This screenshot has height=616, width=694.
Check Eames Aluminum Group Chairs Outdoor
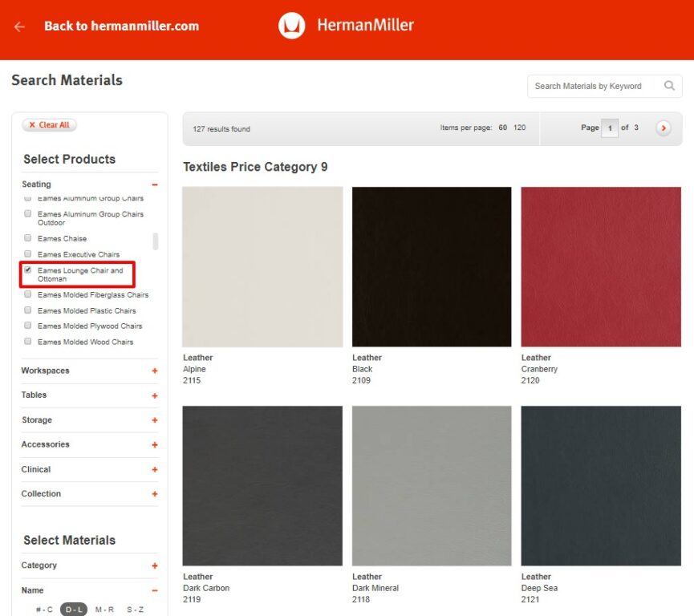28,213
